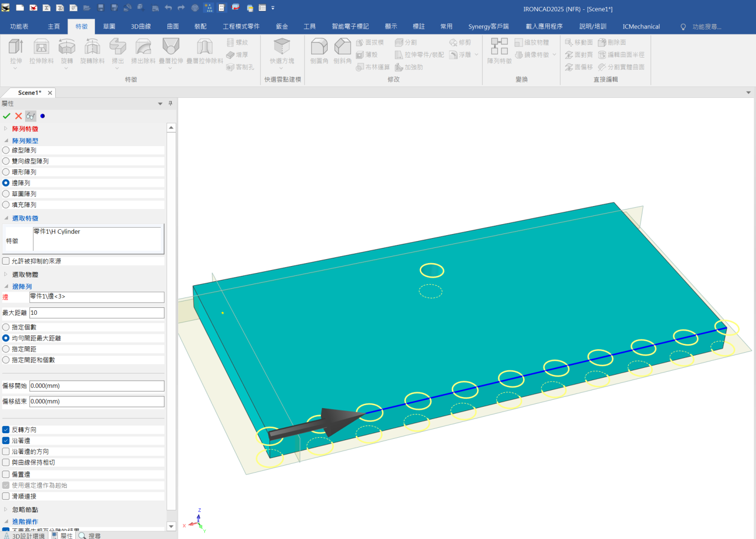Collapse the 選取特徵 section
The width and height of the screenshot is (756, 539).
[6, 218]
